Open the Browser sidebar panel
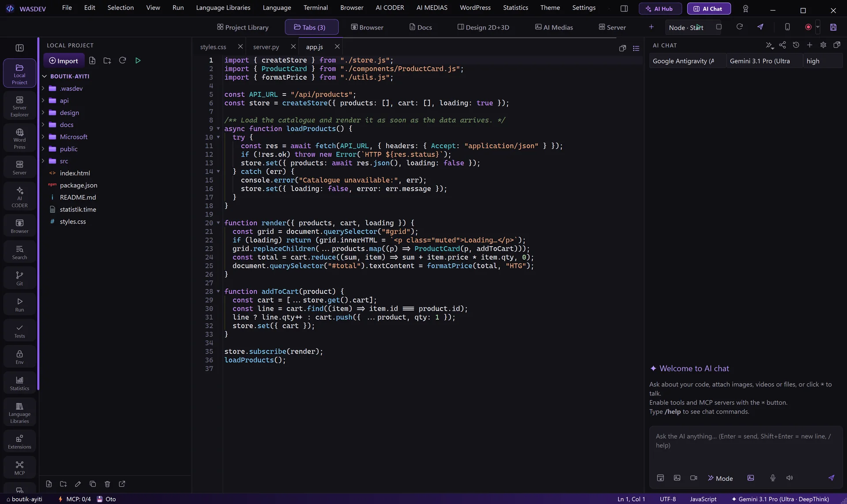Screen dimensions: 847x504 coord(19,226)
